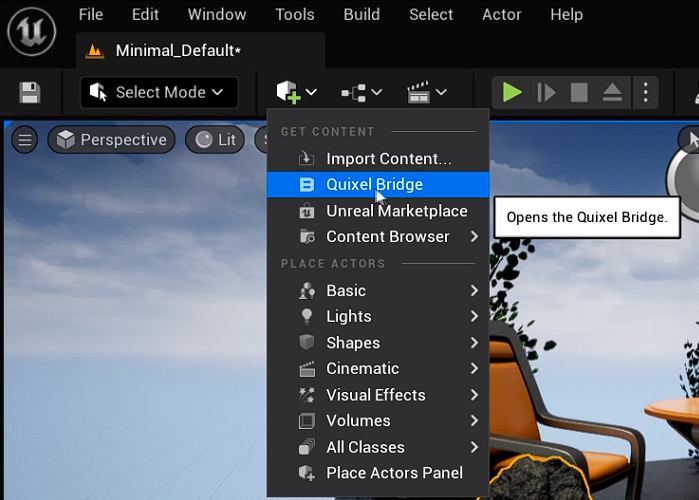Expand the Blueprints dropdown arrow
This screenshot has height=500, width=699.
pos(377,92)
